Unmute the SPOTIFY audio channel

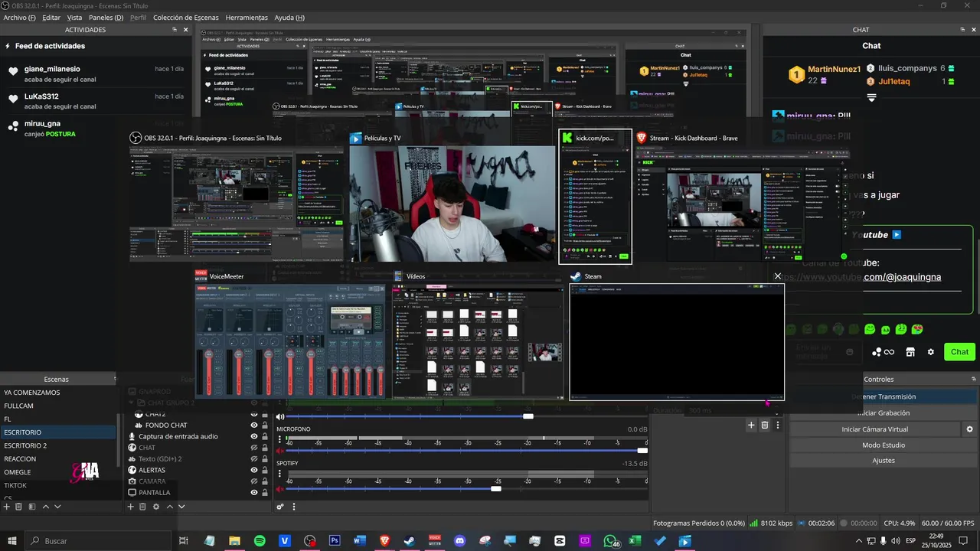[279, 488]
